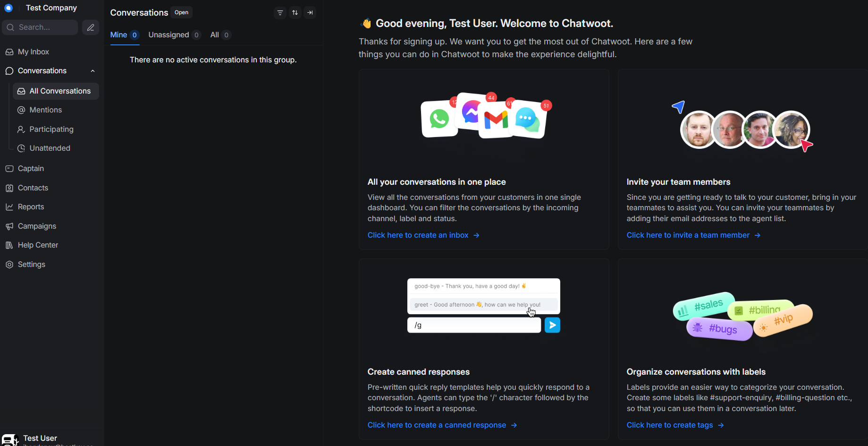Image resolution: width=868 pixels, height=446 pixels.
Task: Click the Mentions at-sign icon
Action: click(21, 110)
